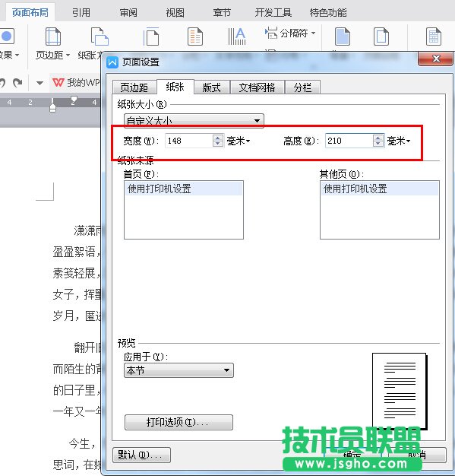This screenshot has width=455, height=476.
Task: Click the 打印选项 button
Action: 179,422
